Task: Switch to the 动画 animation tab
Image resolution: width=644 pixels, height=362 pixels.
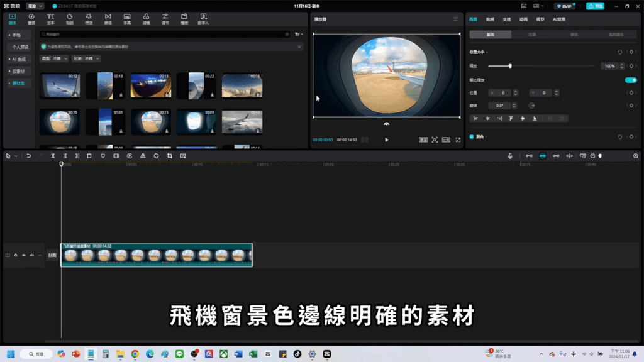Action: [523, 19]
